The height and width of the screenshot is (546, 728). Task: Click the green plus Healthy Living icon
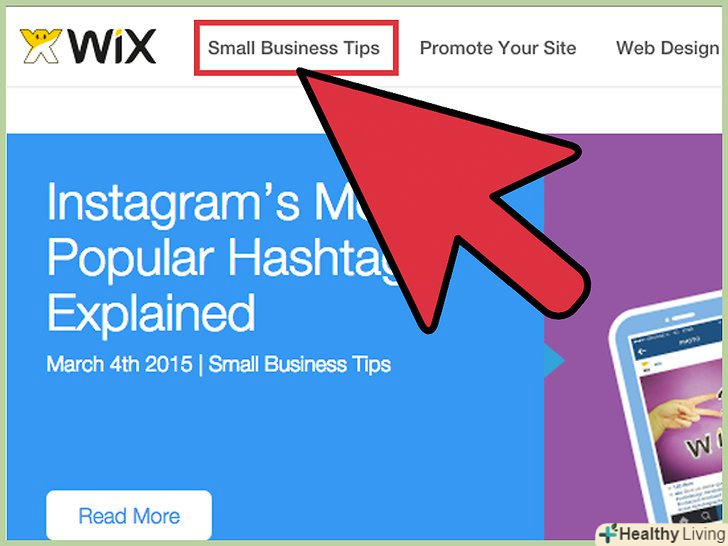click(x=608, y=534)
